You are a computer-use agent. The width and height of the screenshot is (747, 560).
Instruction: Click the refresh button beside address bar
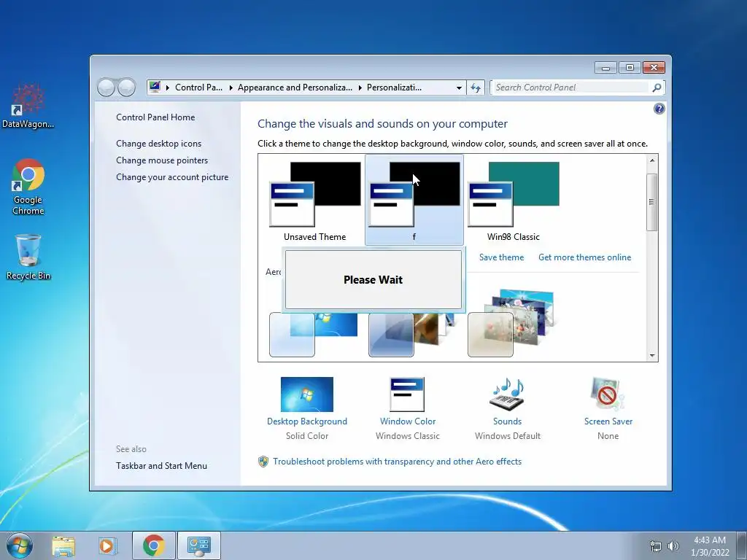[x=476, y=87]
